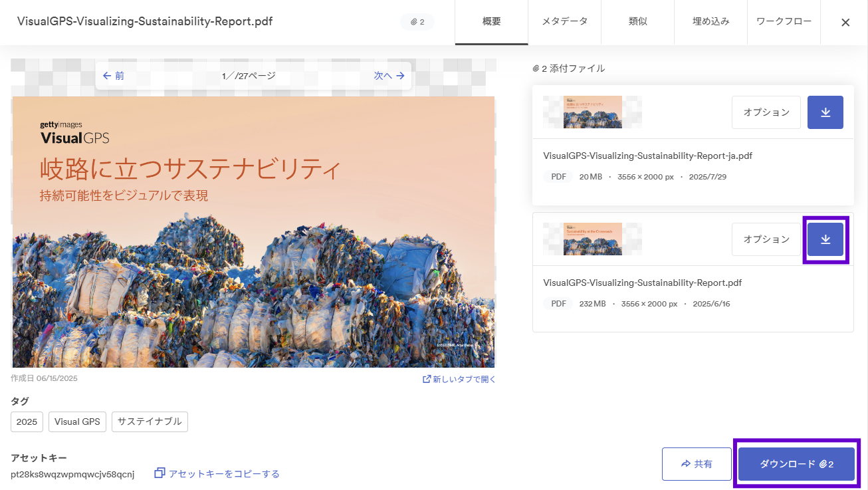Click the タグ heading
Image resolution: width=868 pixels, height=490 pixels.
(x=20, y=402)
